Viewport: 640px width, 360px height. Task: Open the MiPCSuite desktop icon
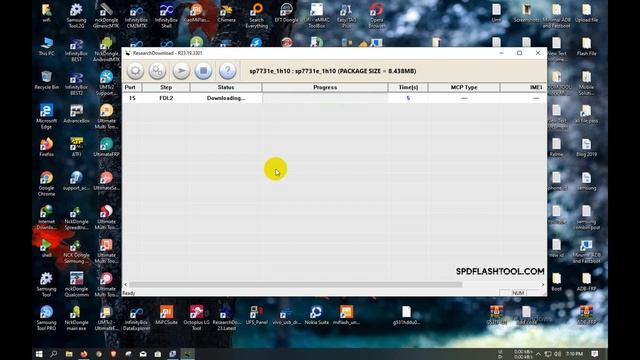[x=167, y=314]
